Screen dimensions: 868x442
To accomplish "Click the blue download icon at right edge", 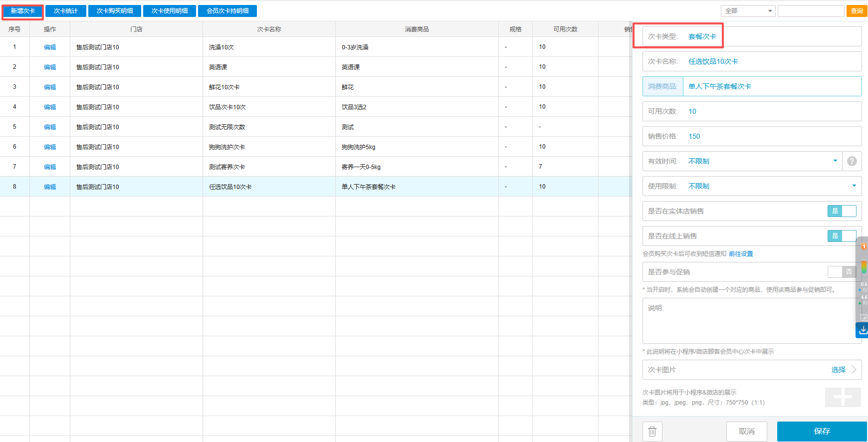I will [863, 330].
